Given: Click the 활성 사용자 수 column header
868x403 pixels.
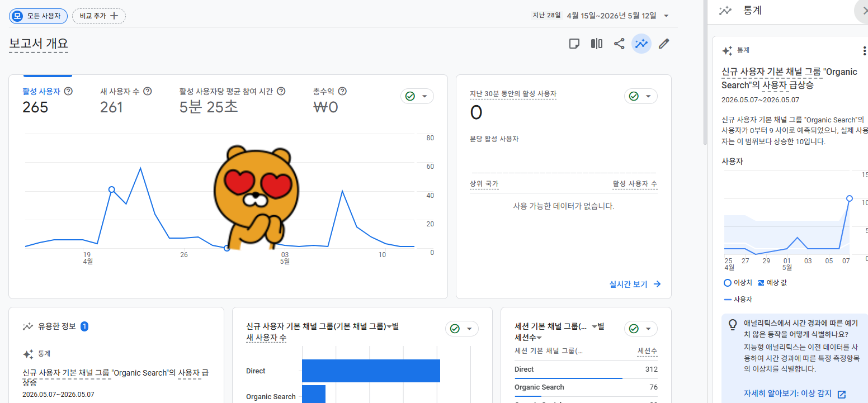Looking at the screenshot, I should 635,184.
